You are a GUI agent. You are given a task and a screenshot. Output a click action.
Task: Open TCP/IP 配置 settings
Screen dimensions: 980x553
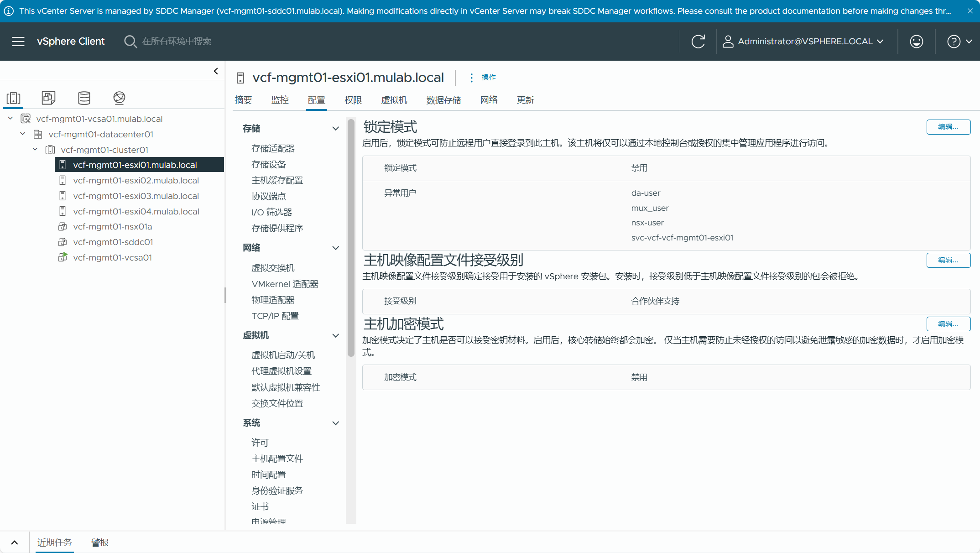[275, 316]
